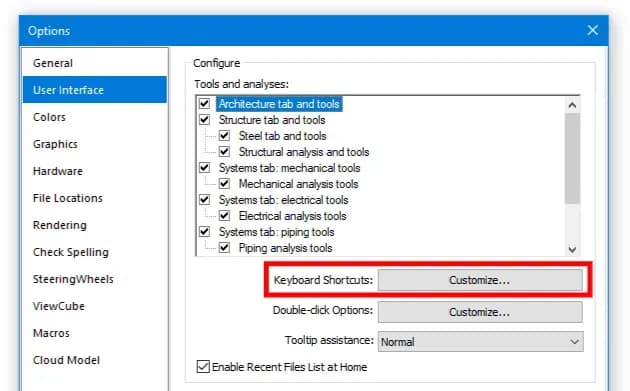Screen dimensions: 630x391
Task: Open the Rendering category
Action: (x=95, y=225)
